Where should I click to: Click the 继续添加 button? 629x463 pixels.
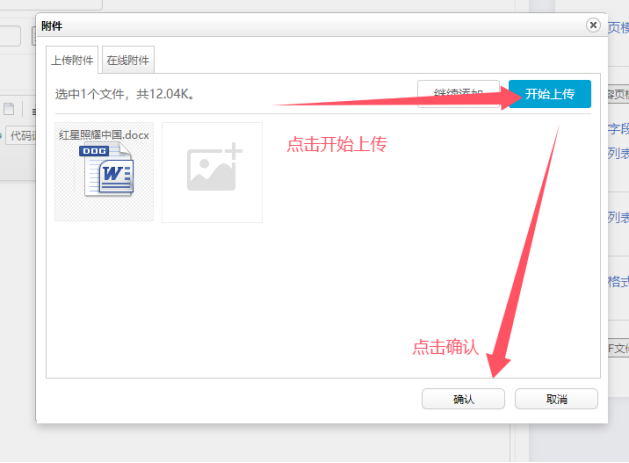[x=459, y=94]
